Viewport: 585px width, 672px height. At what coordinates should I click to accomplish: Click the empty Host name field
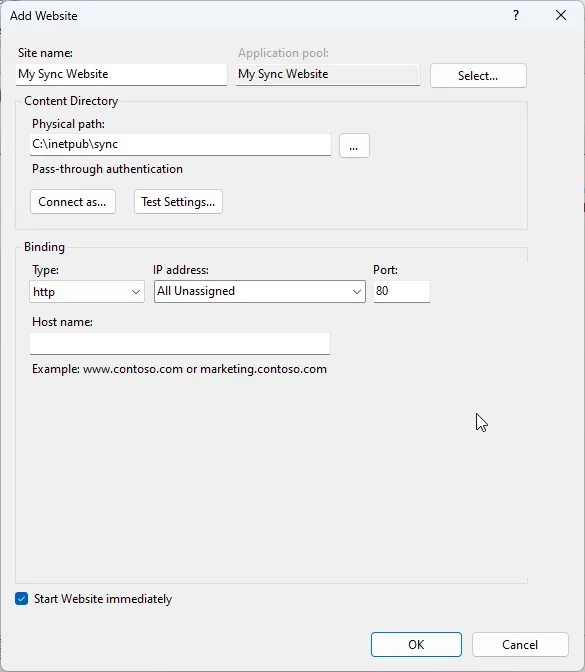(180, 344)
